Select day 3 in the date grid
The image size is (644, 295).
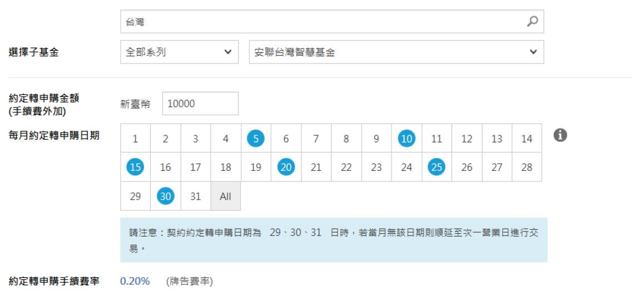[196, 139]
